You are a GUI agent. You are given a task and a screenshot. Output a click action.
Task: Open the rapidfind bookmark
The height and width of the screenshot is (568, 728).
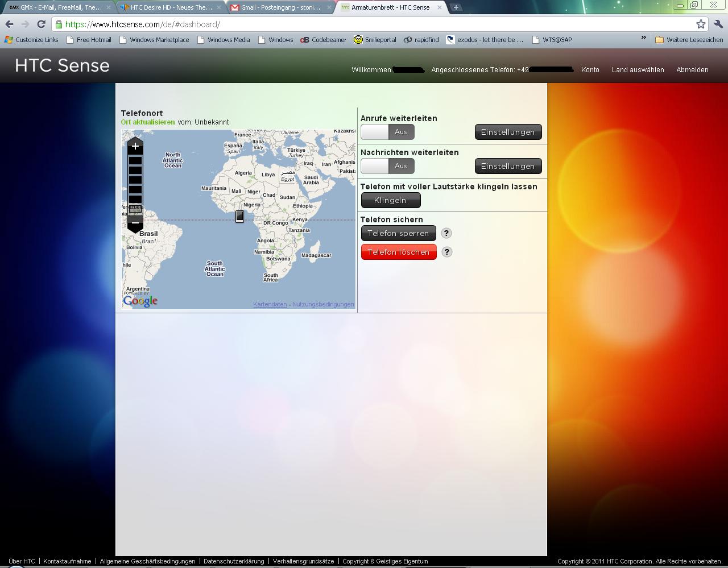click(x=421, y=40)
